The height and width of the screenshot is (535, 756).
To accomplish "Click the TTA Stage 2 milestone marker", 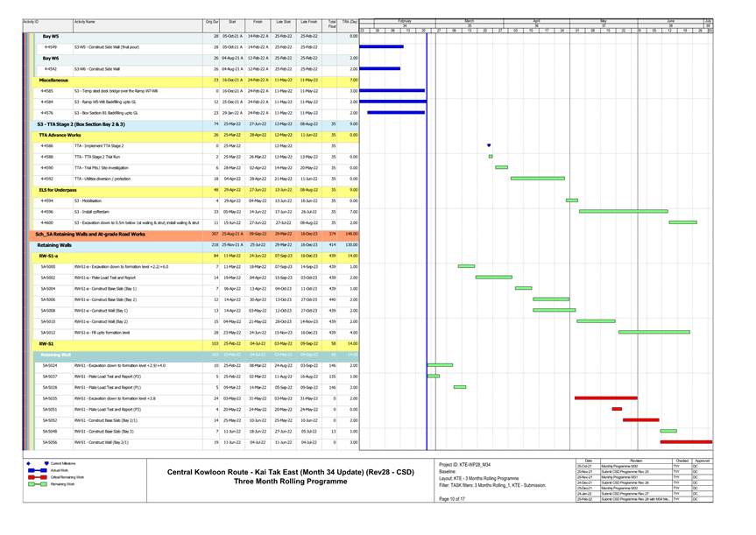I will (x=489, y=145).
